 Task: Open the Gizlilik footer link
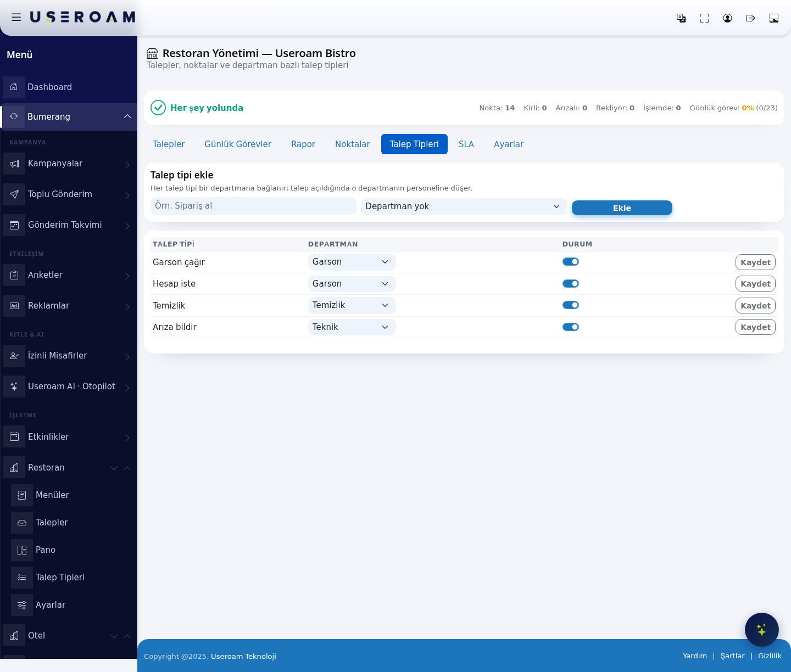770,656
